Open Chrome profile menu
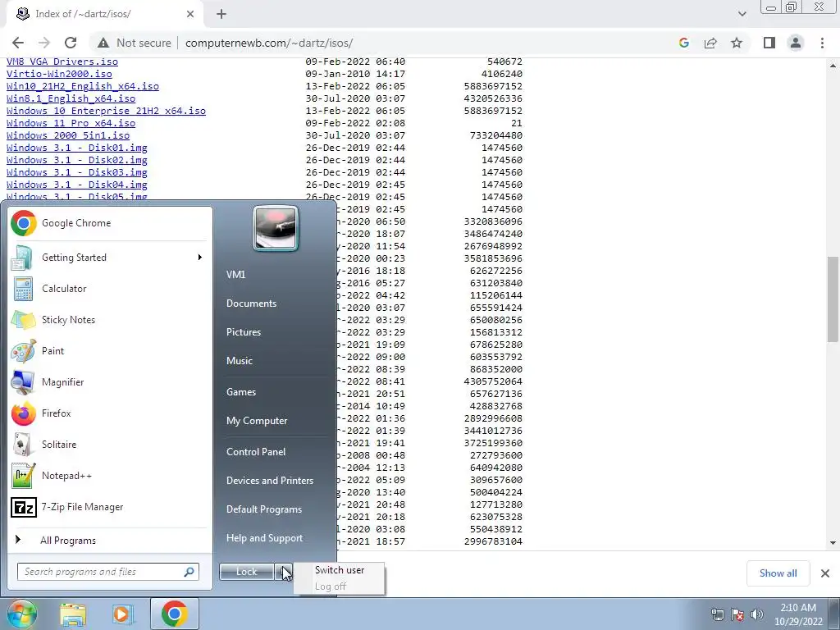 (x=796, y=43)
